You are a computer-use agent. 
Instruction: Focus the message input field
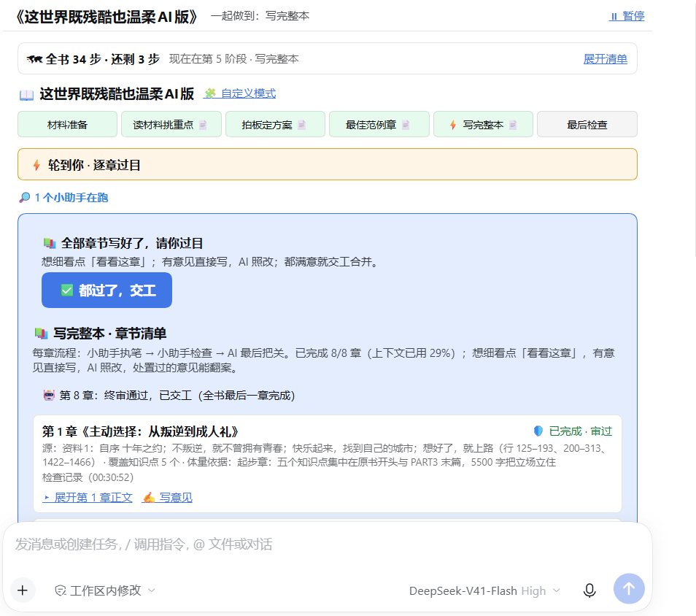[x=328, y=544]
